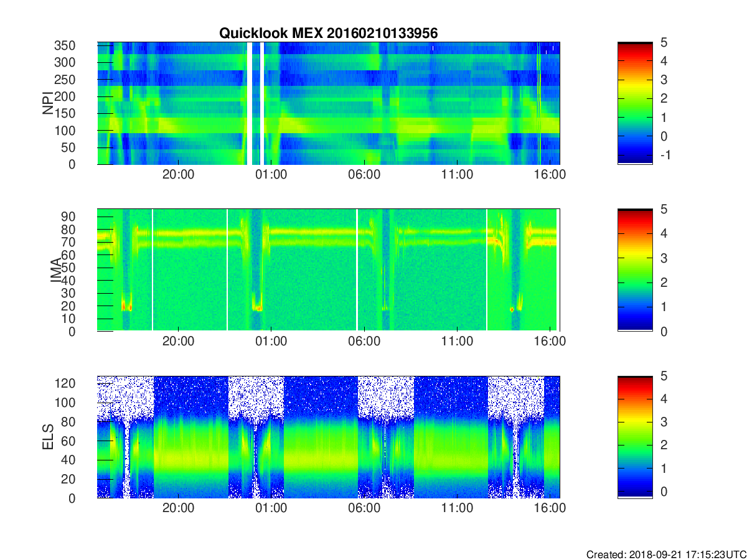Select the ELS y-axis label
Image resolution: width=747 pixels, height=560 pixels.
pyautogui.click(x=48, y=437)
